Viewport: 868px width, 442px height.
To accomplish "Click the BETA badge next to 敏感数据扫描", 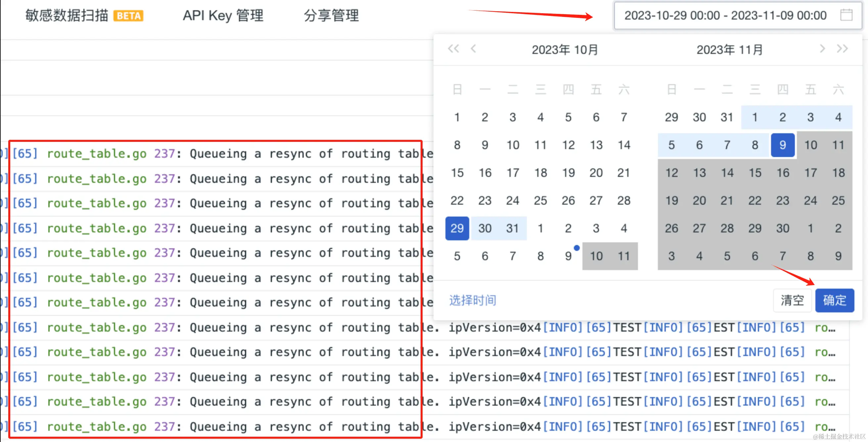I will coord(128,16).
